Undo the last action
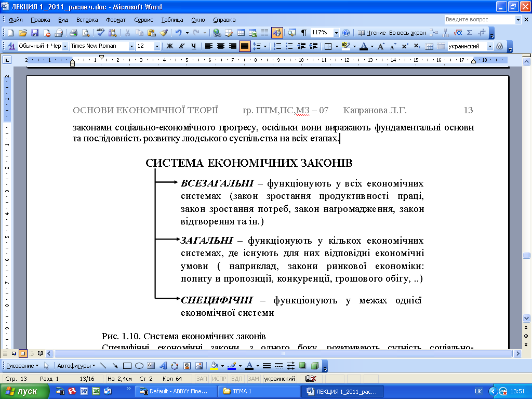The width and height of the screenshot is (532, 399). (179, 33)
